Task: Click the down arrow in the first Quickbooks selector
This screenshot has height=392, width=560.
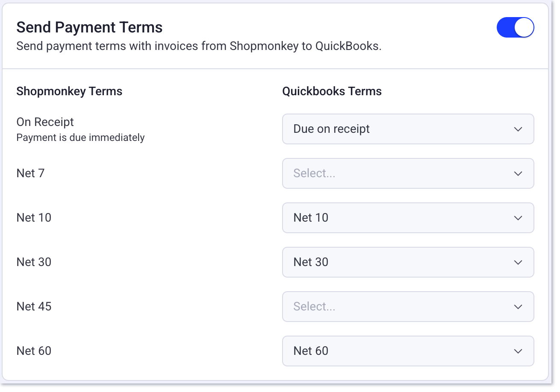Action: coord(518,129)
